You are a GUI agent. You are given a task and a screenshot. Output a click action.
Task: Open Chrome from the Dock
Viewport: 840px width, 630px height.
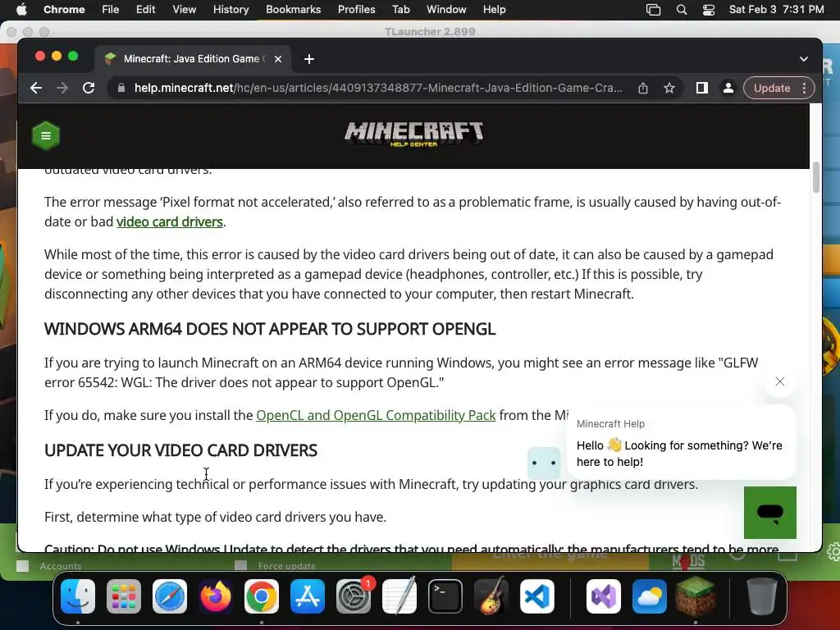pyautogui.click(x=262, y=596)
